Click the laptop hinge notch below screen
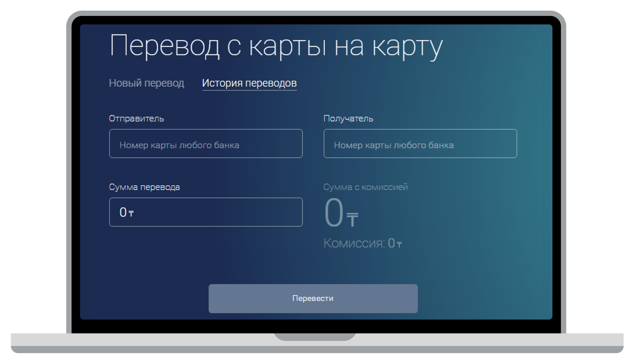 point(315,337)
